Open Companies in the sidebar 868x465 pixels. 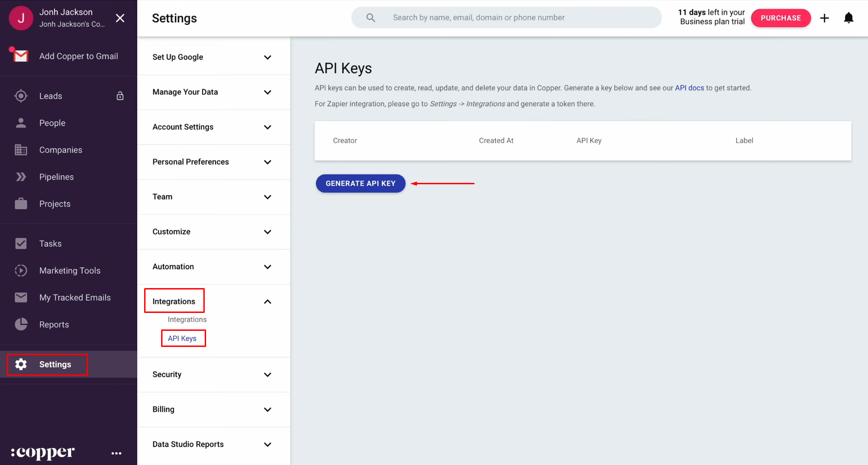(61, 150)
